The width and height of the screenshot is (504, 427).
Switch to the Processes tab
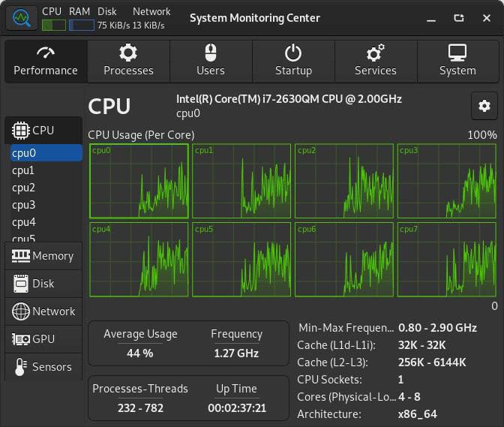[128, 62]
